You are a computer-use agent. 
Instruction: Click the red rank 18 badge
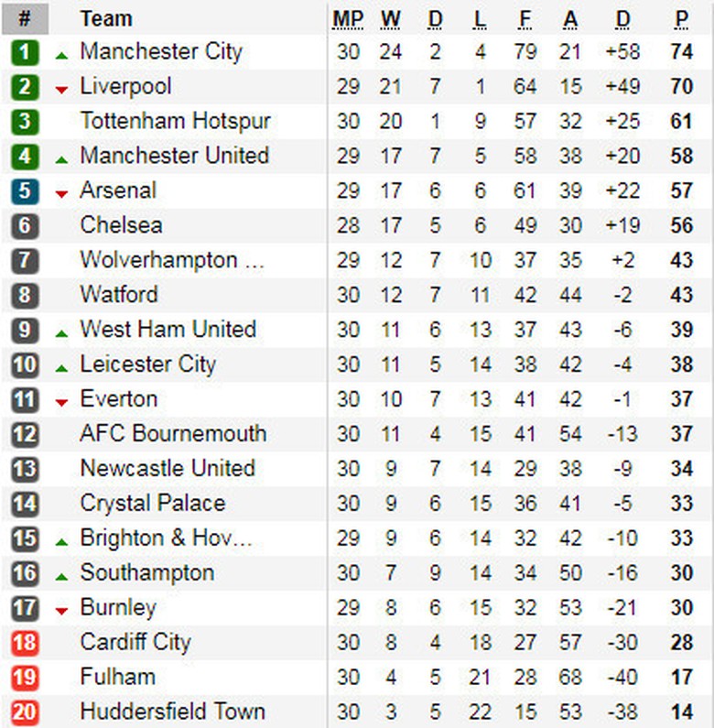click(25, 643)
